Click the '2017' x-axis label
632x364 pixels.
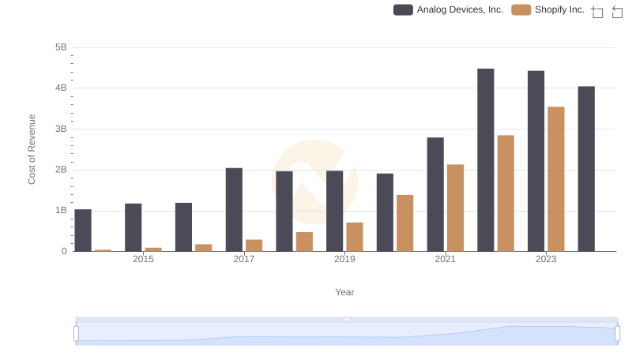pyautogui.click(x=244, y=259)
